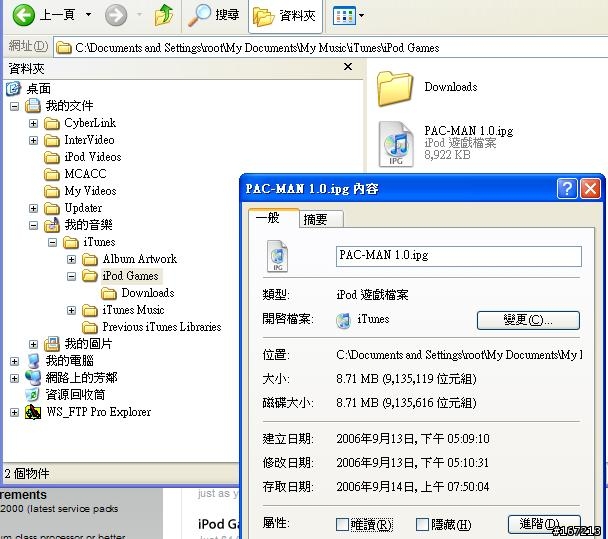Switch to the 一般 general tab
The image size is (608, 539).
tap(273, 218)
